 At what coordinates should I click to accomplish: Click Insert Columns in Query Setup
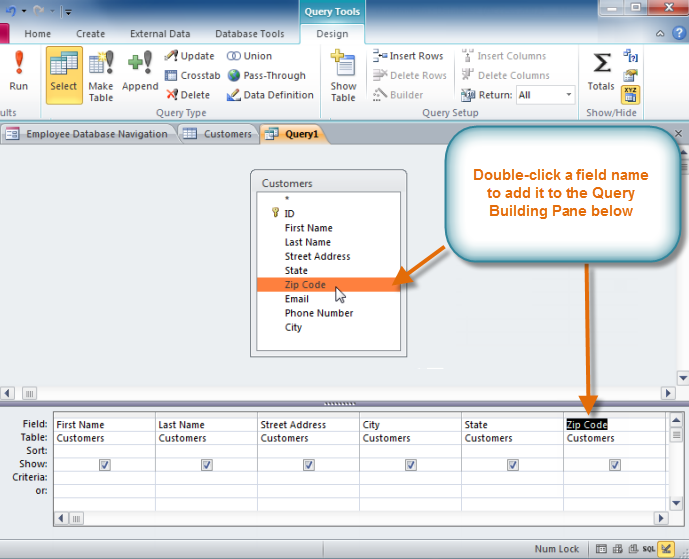[504, 56]
